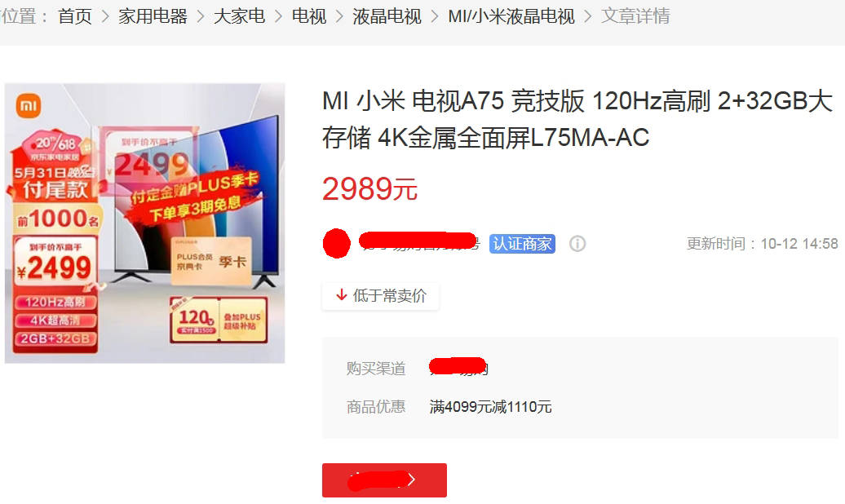Open 首页 breadcrumb link
Viewport: 845px width, 504px height.
[75, 16]
